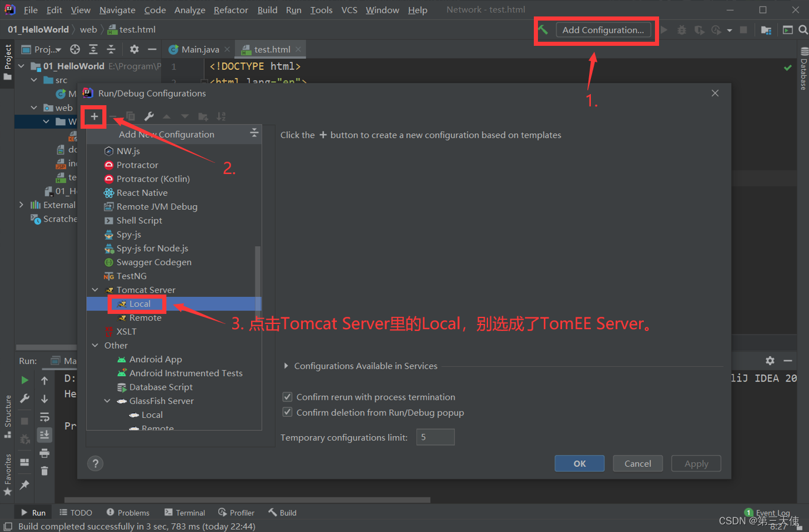Click the Select Opened File target icon

coord(75,49)
